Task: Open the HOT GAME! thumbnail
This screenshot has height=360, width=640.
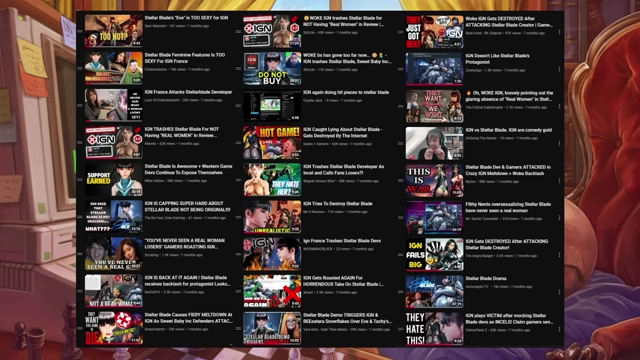Action: click(272, 143)
